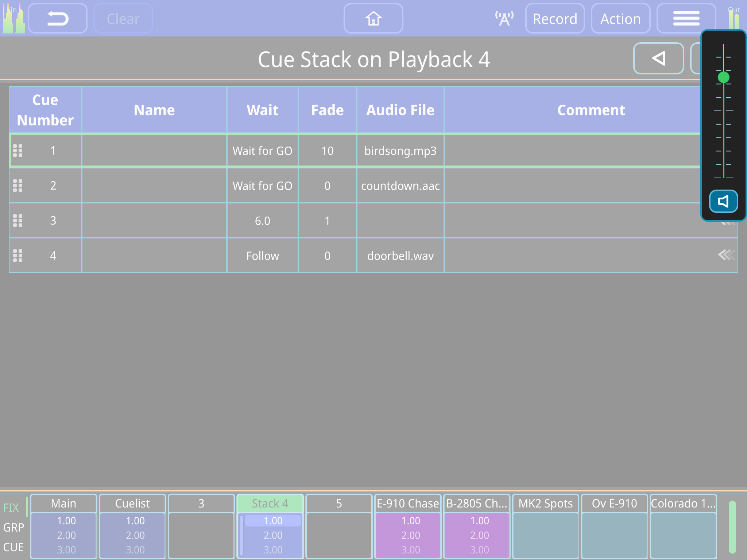The height and width of the screenshot is (560, 747).
Task: Click the wireless antenna icon
Action: [x=504, y=19]
